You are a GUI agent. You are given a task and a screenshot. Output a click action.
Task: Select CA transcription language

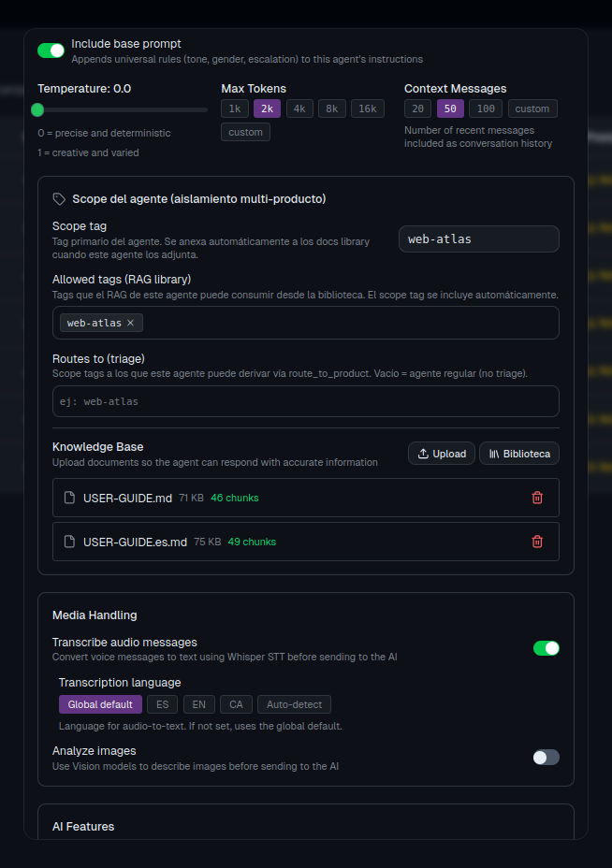tap(236, 704)
